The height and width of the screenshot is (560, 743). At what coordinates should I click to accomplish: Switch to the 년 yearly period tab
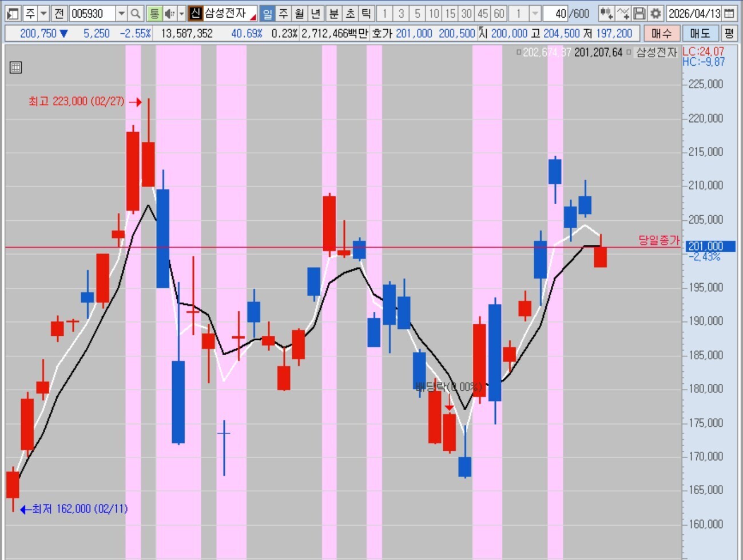(x=316, y=13)
